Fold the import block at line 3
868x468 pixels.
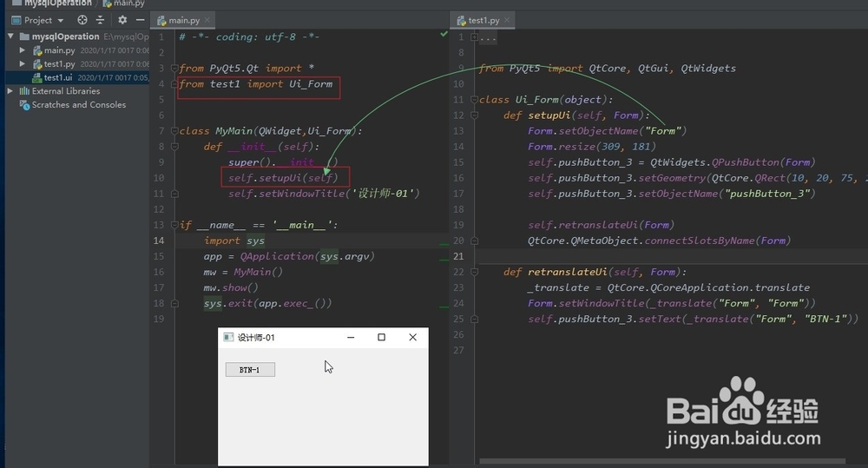tap(174, 68)
